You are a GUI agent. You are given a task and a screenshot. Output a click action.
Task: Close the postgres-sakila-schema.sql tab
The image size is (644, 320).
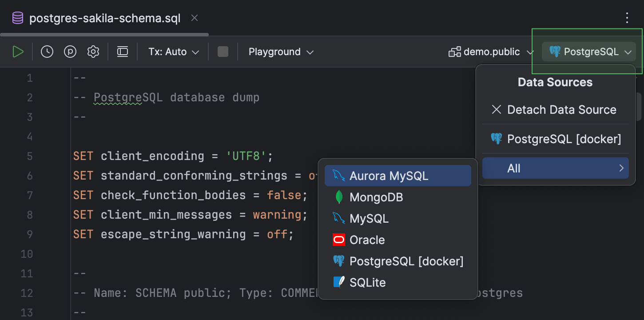point(195,18)
